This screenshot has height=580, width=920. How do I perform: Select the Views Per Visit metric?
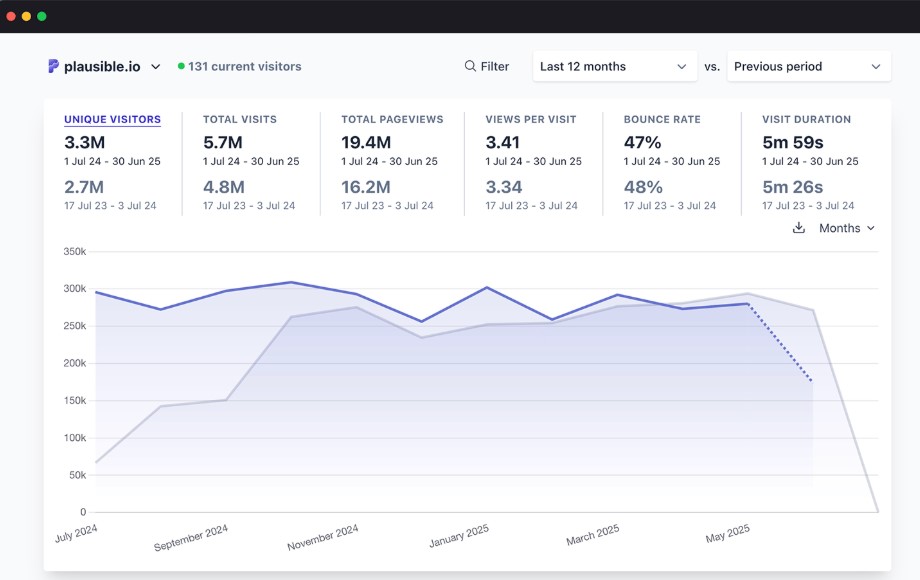(530, 119)
